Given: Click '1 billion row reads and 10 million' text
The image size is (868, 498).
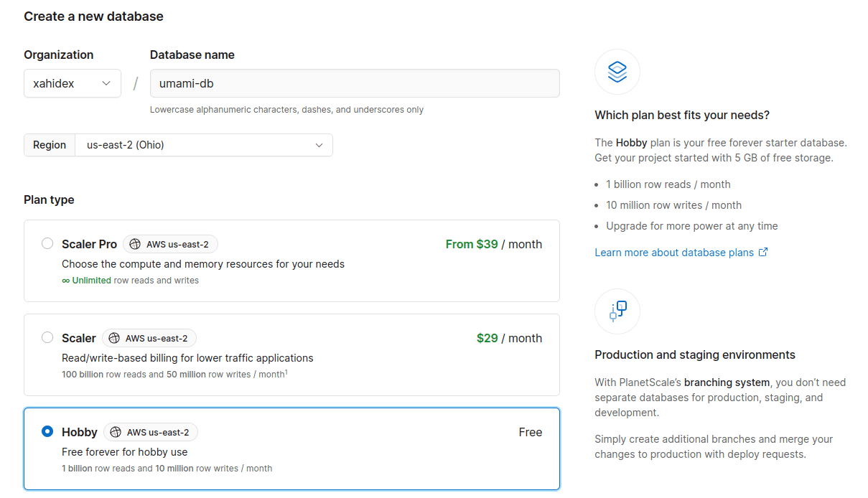Looking at the screenshot, I should click(x=167, y=468).
